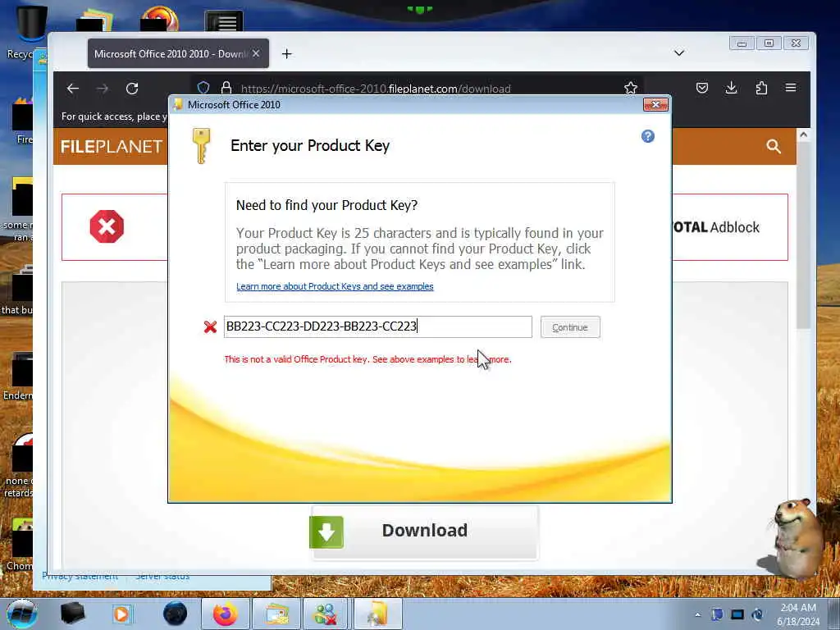840x630 pixels.
Task: Expand the list all tabs chevron
Action: 678,52
